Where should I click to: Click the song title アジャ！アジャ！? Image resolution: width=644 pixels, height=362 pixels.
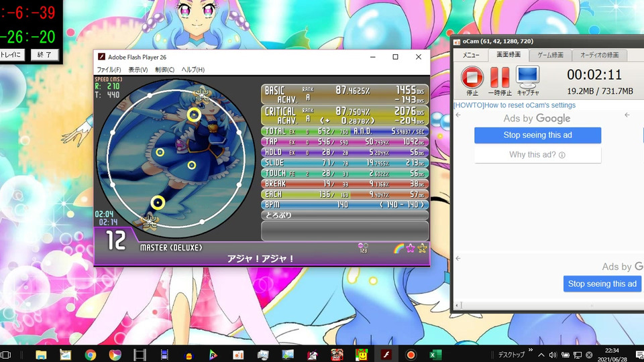tap(261, 259)
